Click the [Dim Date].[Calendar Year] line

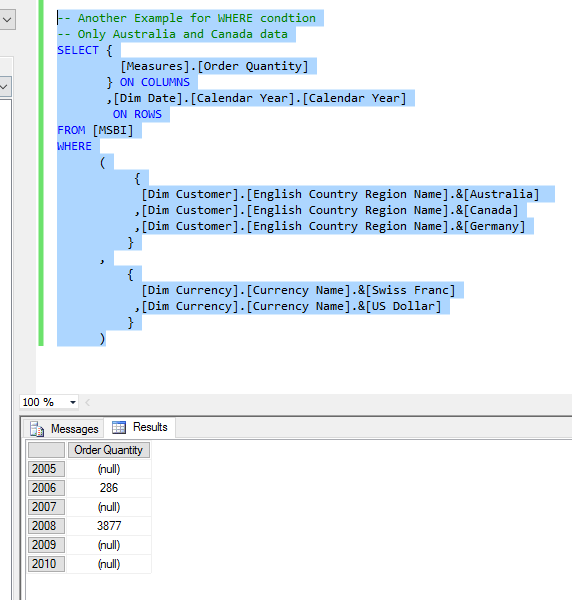[x=256, y=98]
